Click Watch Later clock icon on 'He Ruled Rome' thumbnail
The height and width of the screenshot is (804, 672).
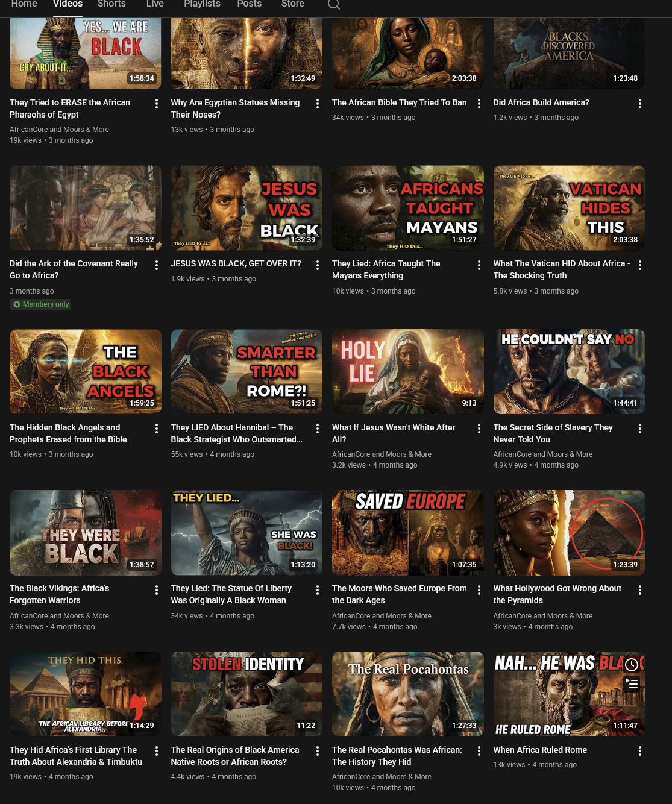[x=632, y=664]
